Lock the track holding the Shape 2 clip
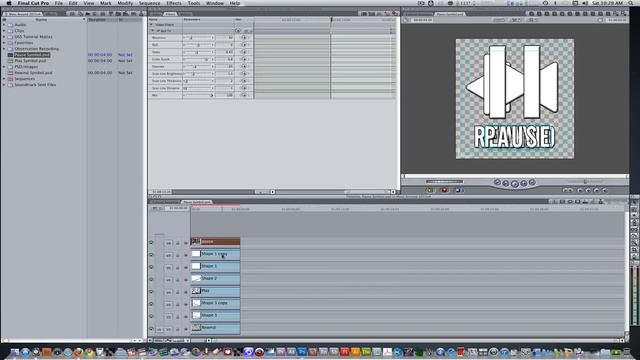Screen dimensions: 640x360 coord(178,280)
